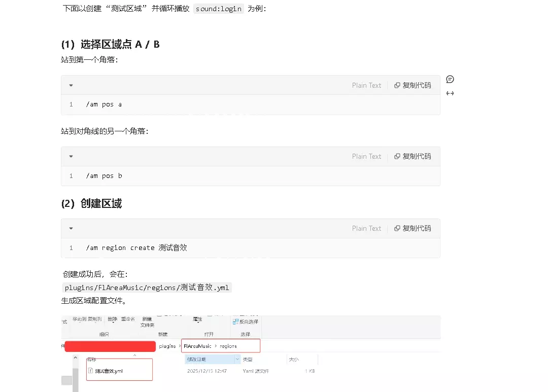Viewport: 548px width, 392px height.
Task: Click the '/am region create 测试音效' code line
Action: [136, 247]
